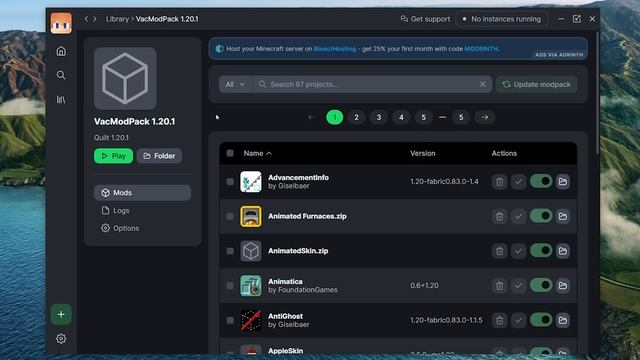This screenshot has width=640, height=360.
Task: Open the Home page in sidebar
Action: pos(61,51)
